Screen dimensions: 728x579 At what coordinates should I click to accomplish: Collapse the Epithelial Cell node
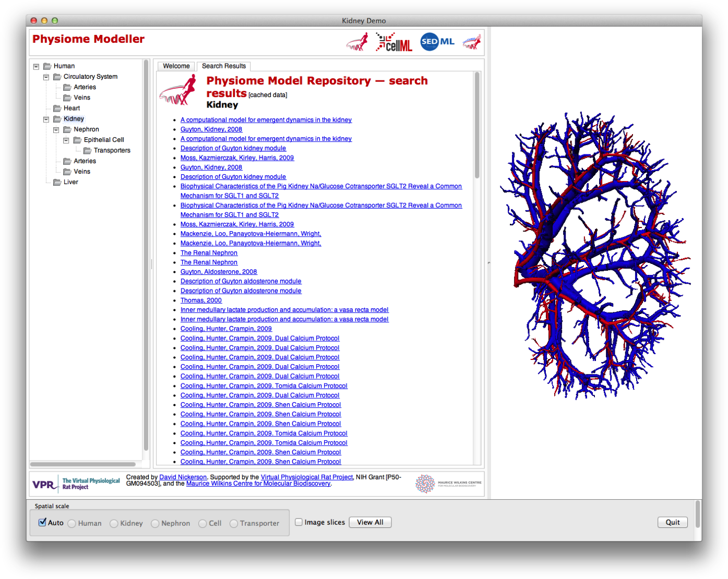point(66,140)
